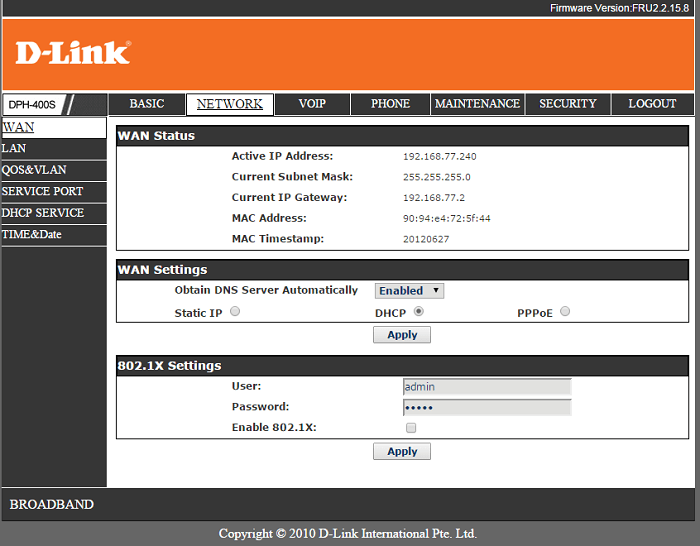Click the 802.1X Password field
Image resolution: width=700 pixels, height=546 pixels.
click(487, 407)
